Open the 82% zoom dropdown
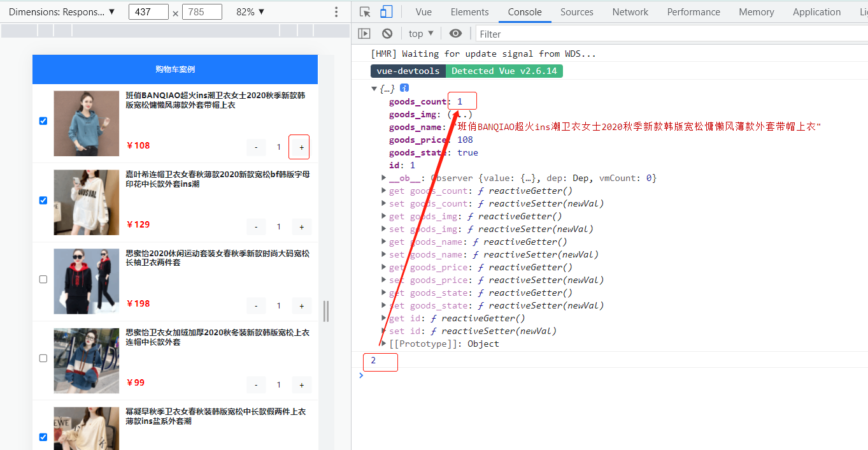 click(x=250, y=12)
